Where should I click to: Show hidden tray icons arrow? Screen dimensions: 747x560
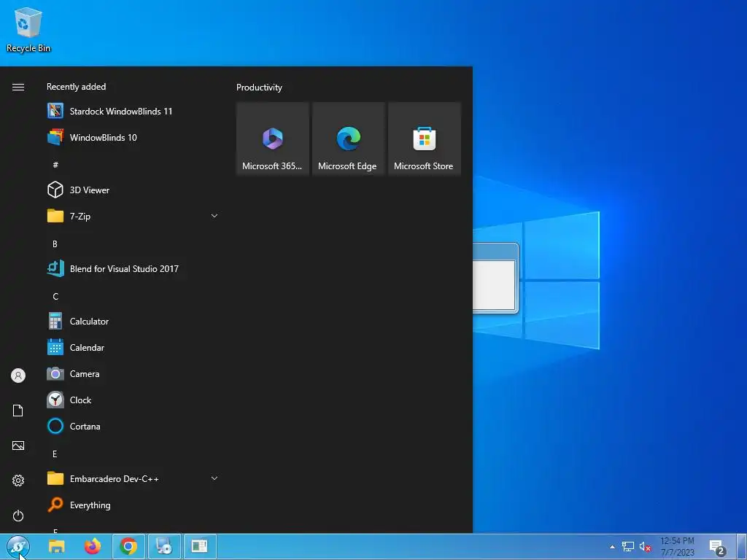[612, 547]
